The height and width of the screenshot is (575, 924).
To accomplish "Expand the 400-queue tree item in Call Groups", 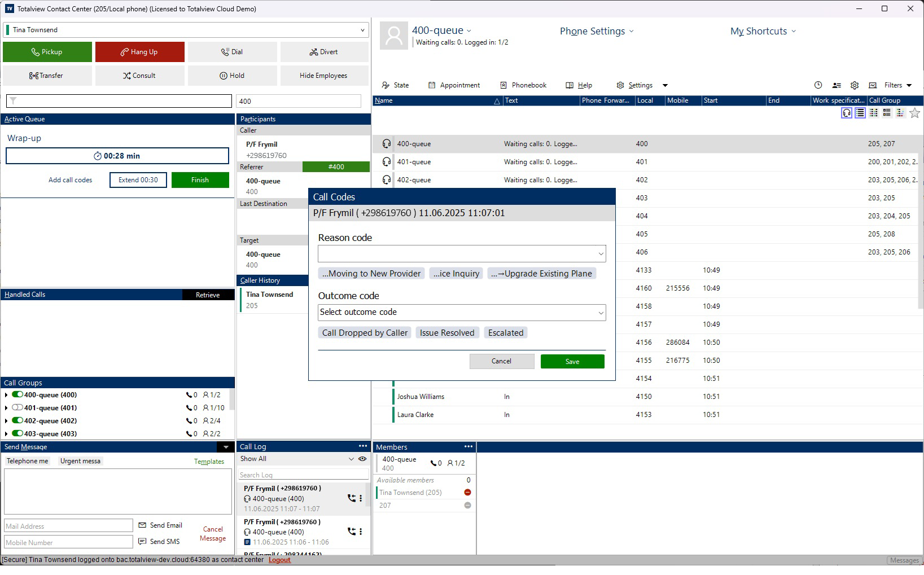I will click(x=6, y=395).
